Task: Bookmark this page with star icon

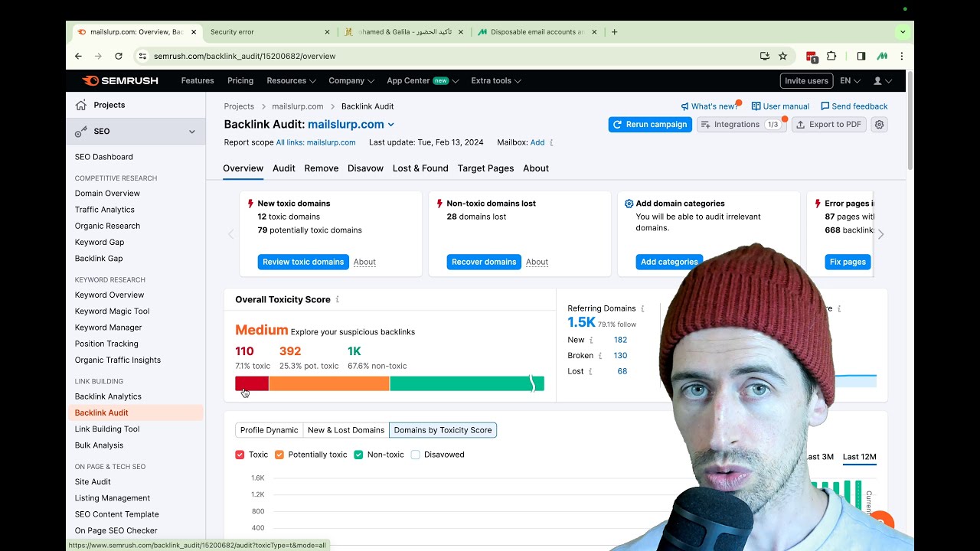Action: [782, 56]
